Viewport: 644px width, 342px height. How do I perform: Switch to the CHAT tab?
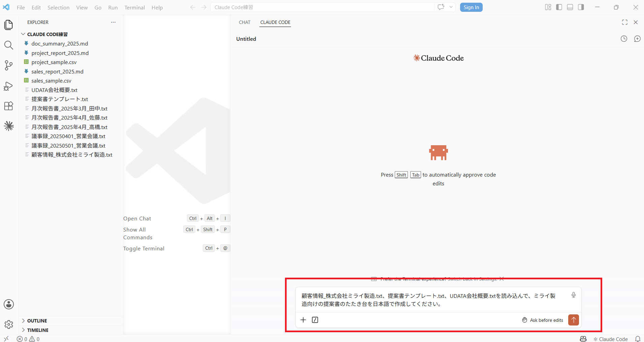click(245, 22)
